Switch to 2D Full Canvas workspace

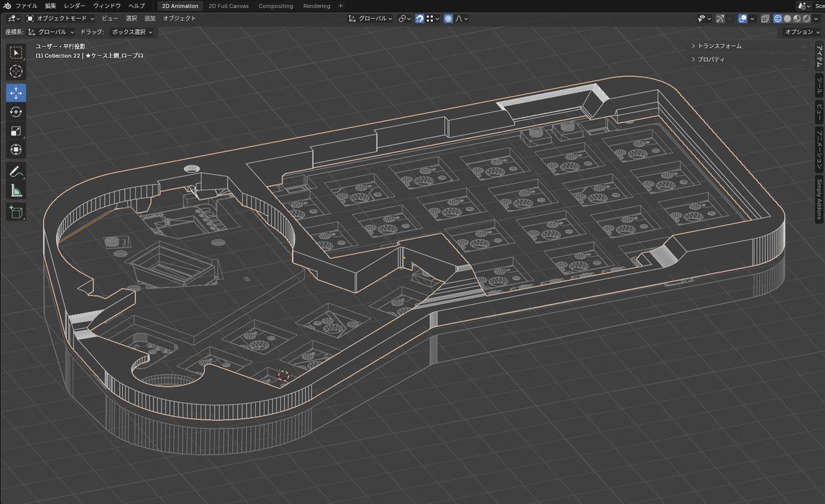(x=229, y=6)
